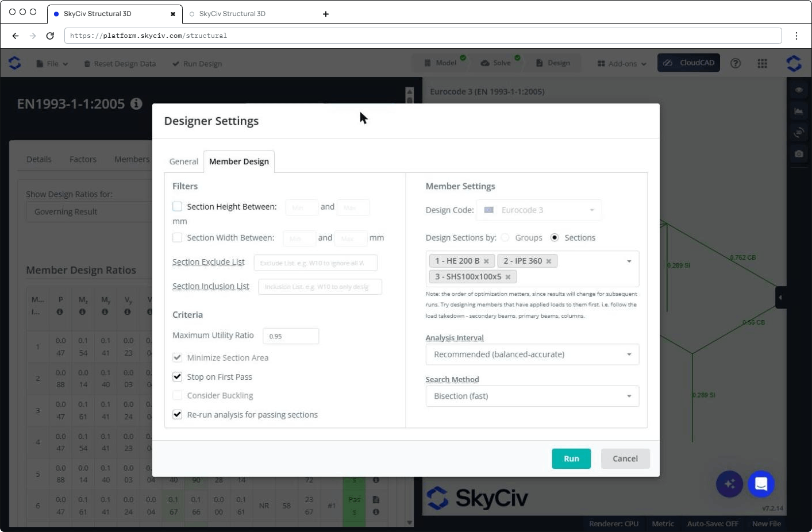Image resolution: width=812 pixels, height=532 pixels.
Task: Click the SkyCiv logo in the top-left toolbar
Action: coord(15,63)
